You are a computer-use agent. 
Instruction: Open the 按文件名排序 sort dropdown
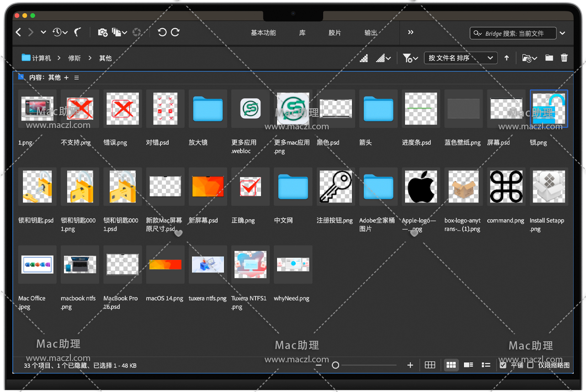(461, 58)
